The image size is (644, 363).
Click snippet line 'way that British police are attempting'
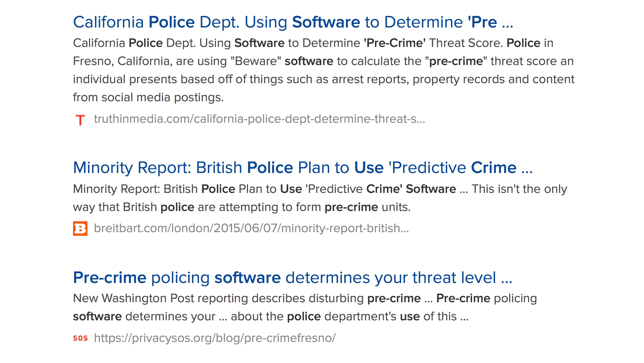coord(241,207)
